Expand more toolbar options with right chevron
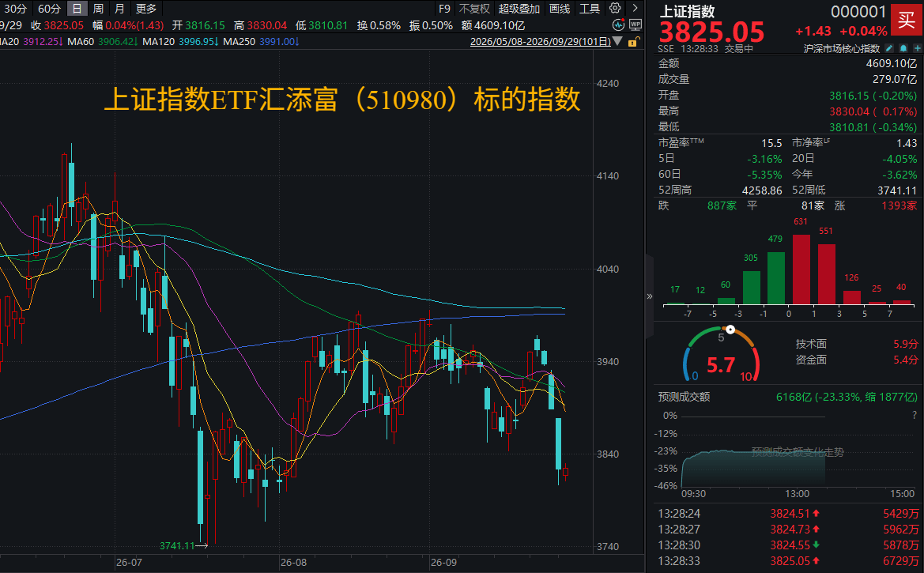The width and height of the screenshot is (924, 573). coord(635,8)
